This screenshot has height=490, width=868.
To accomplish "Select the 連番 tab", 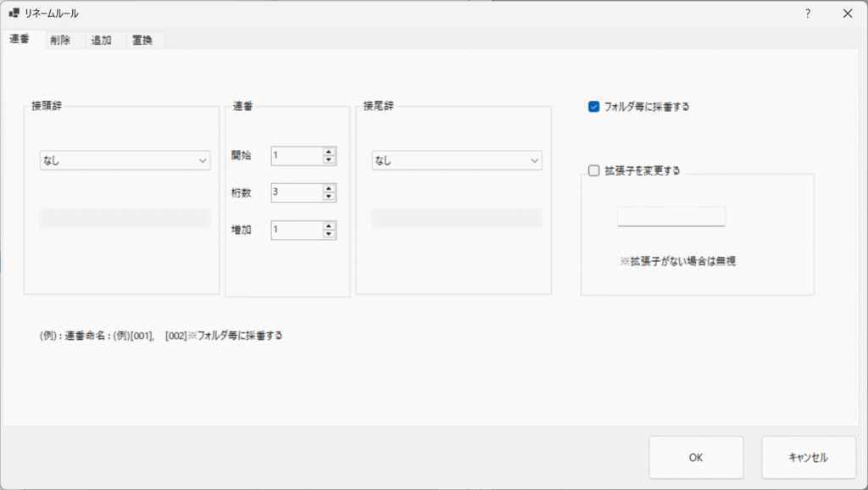I will pyautogui.click(x=20, y=39).
